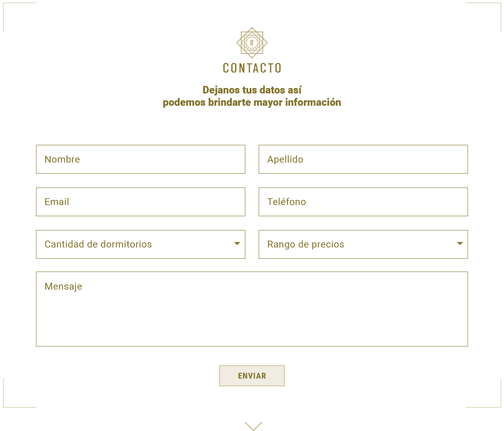Click the black footer bar
This screenshot has width=504, height=431.
point(103,421)
